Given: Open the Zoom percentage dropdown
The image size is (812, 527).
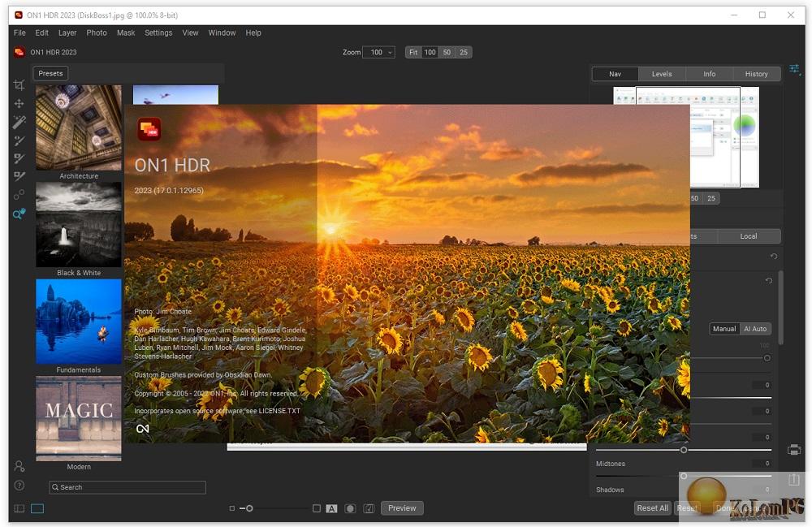Looking at the screenshot, I should [379, 52].
